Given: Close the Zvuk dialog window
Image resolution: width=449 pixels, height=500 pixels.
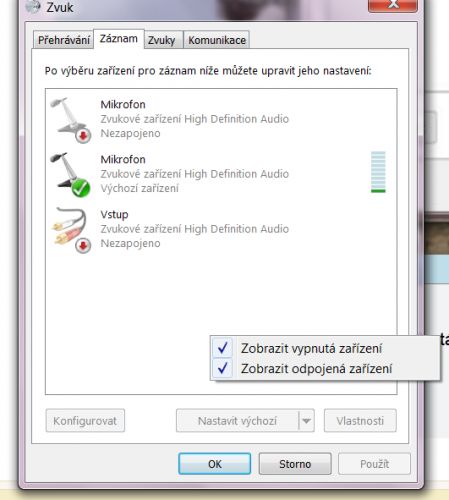Looking at the screenshot, I should (393, 5).
